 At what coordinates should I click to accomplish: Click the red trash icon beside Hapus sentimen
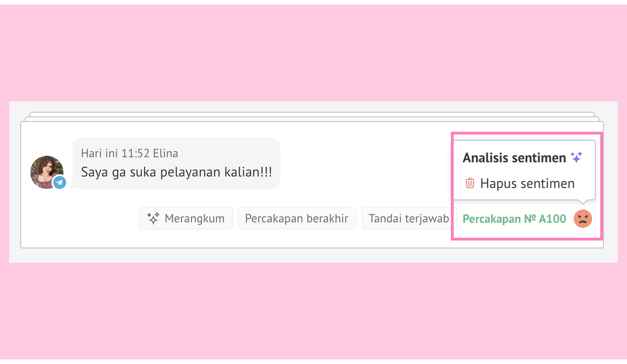coord(470,183)
